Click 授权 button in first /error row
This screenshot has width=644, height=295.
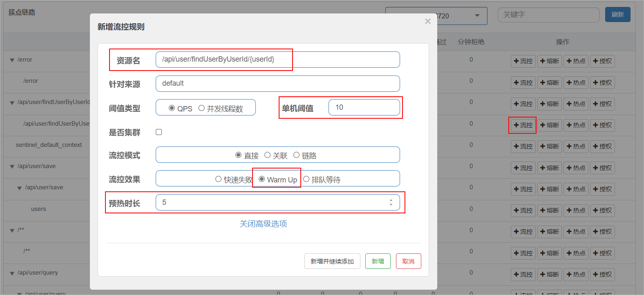pyautogui.click(x=602, y=61)
